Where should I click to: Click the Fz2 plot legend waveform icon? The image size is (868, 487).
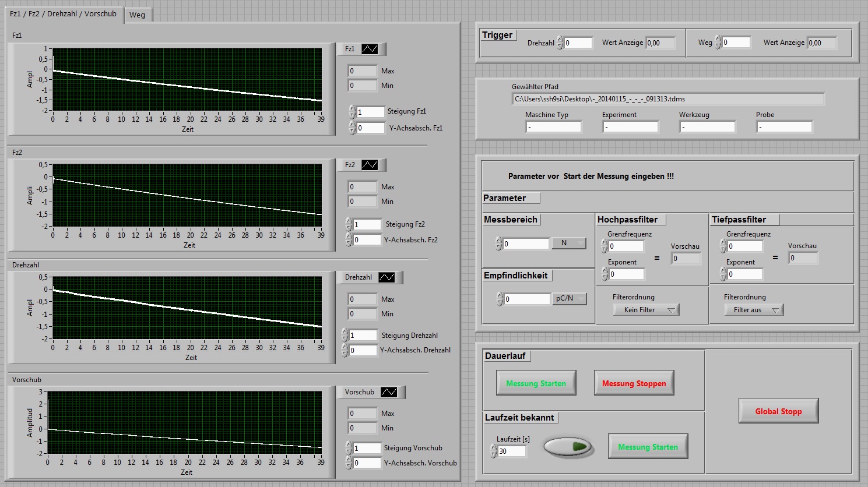click(370, 165)
